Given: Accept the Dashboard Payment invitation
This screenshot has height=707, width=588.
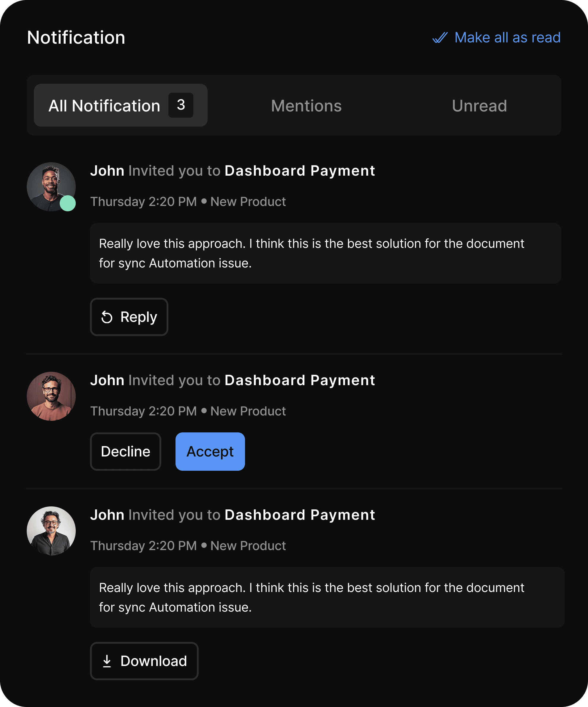Looking at the screenshot, I should (x=210, y=451).
